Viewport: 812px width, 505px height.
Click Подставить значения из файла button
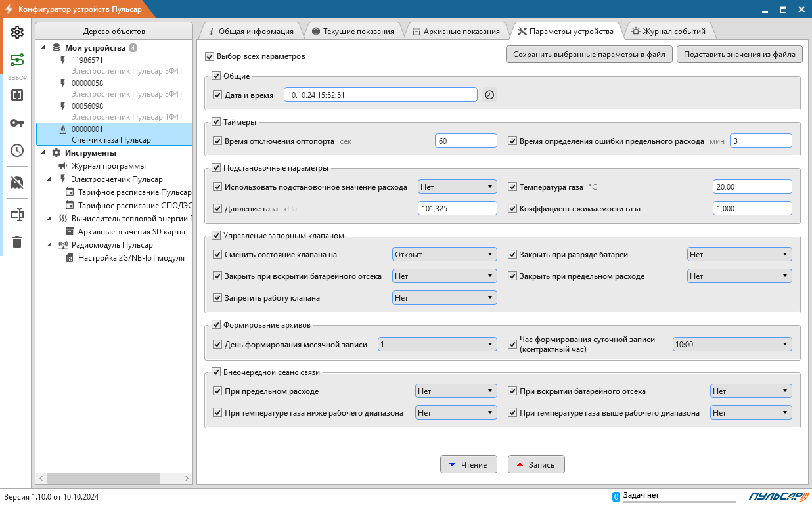(739, 55)
